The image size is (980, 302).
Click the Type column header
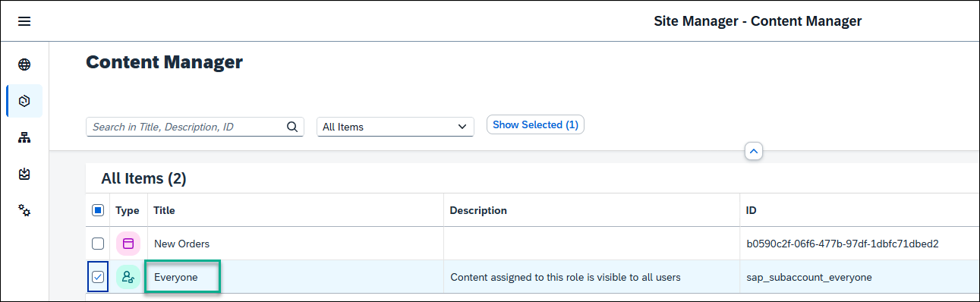[x=128, y=210]
